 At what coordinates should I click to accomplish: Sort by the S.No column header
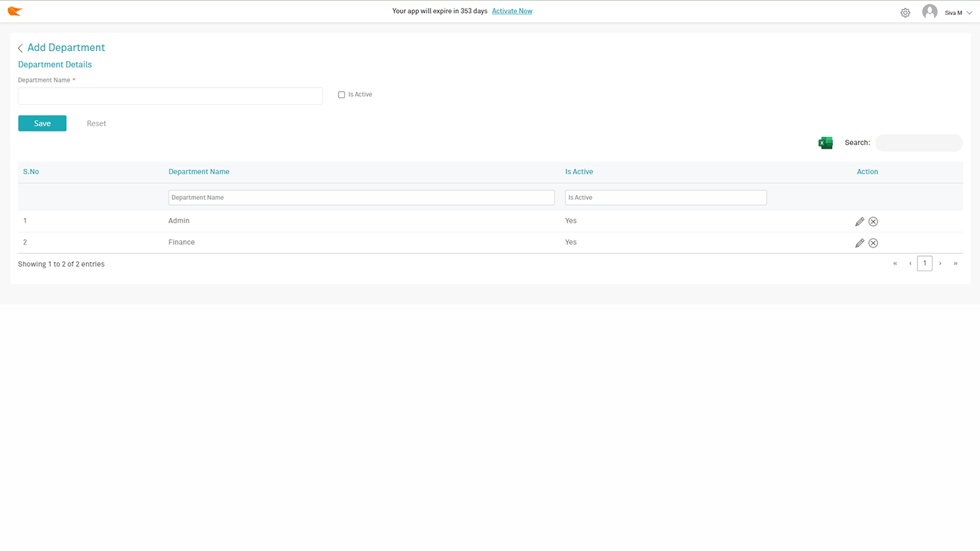[31, 172]
